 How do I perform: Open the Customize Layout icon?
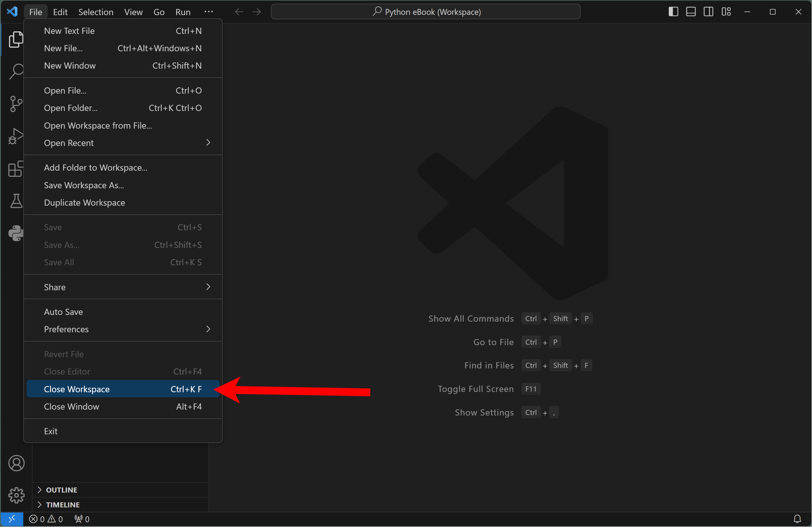pos(726,11)
